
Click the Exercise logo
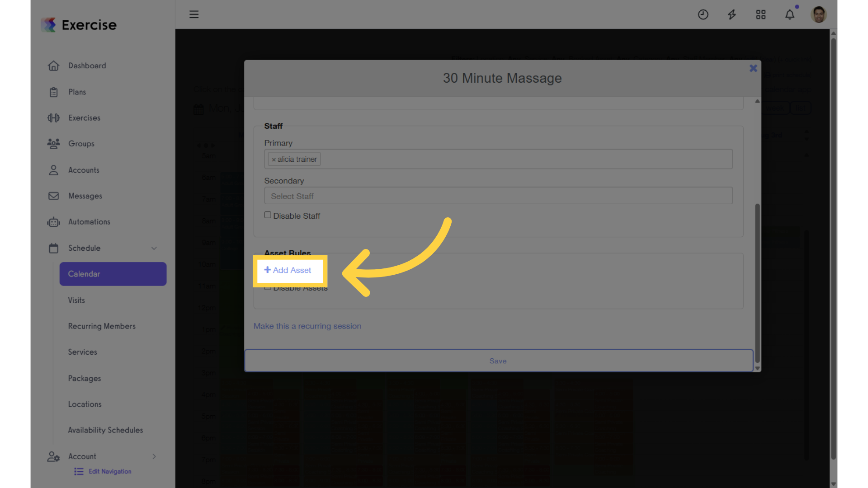pyautogui.click(x=79, y=25)
